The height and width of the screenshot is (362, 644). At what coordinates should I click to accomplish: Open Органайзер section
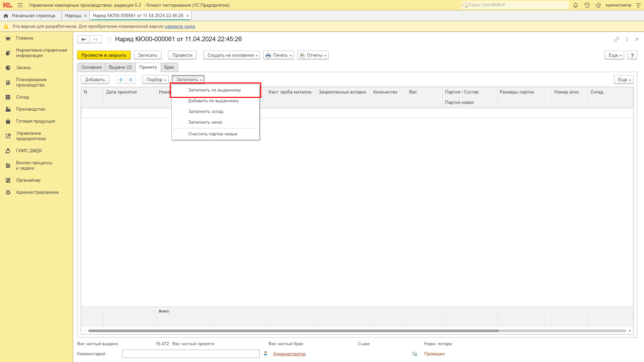pyautogui.click(x=28, y=180)
